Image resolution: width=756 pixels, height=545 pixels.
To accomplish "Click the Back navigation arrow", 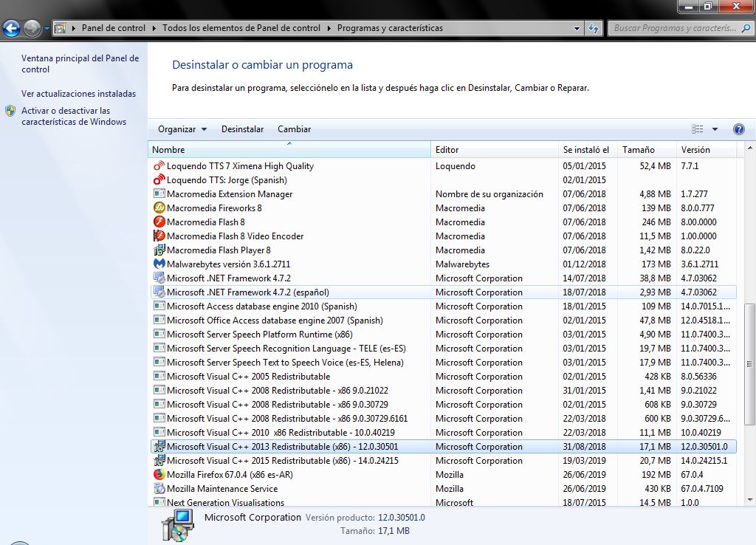I will [x=12, y=29].
